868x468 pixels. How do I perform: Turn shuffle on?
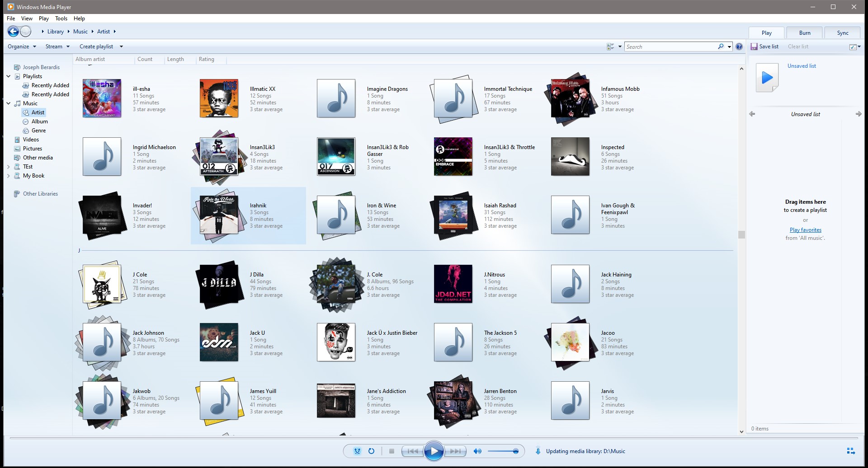[357, 451]
